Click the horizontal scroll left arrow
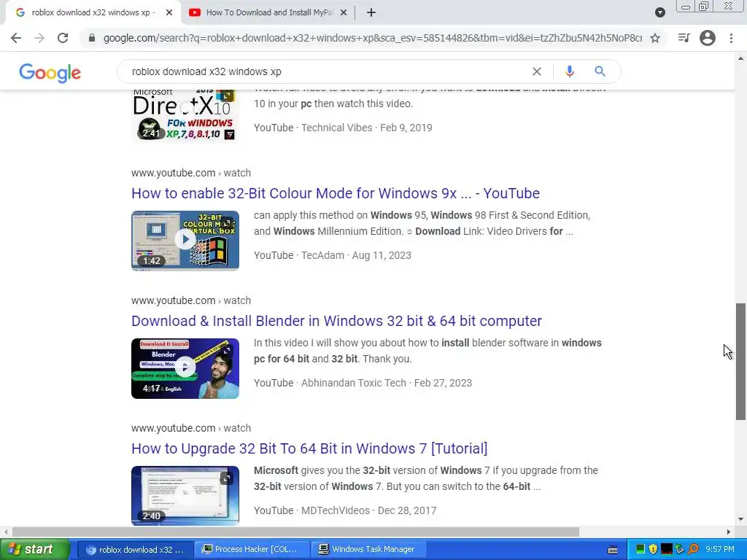 6,532
